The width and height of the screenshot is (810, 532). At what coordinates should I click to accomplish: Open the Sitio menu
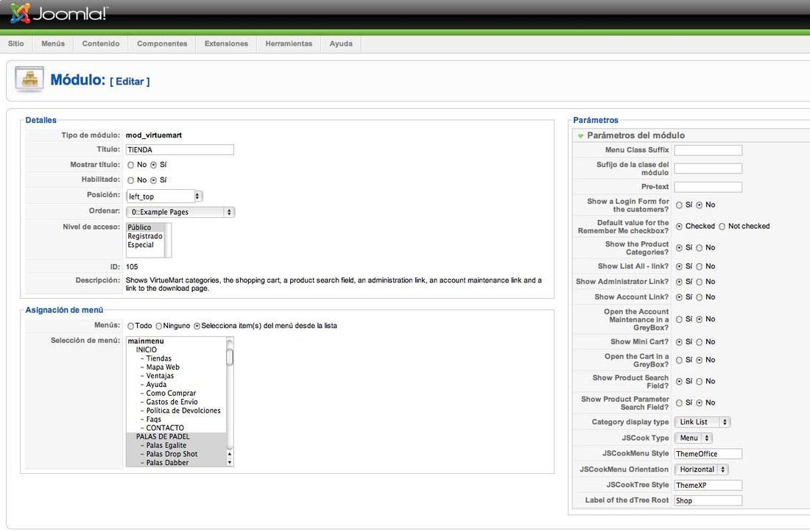16,43
